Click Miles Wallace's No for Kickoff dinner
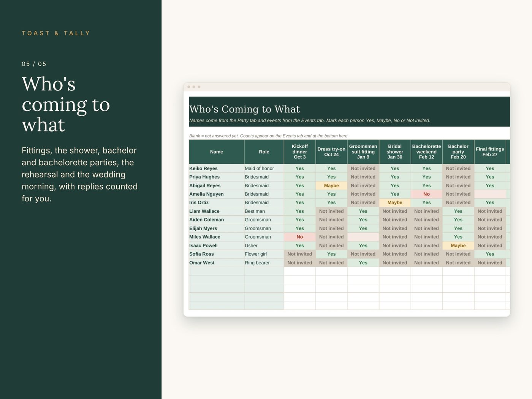 (300, 237)
